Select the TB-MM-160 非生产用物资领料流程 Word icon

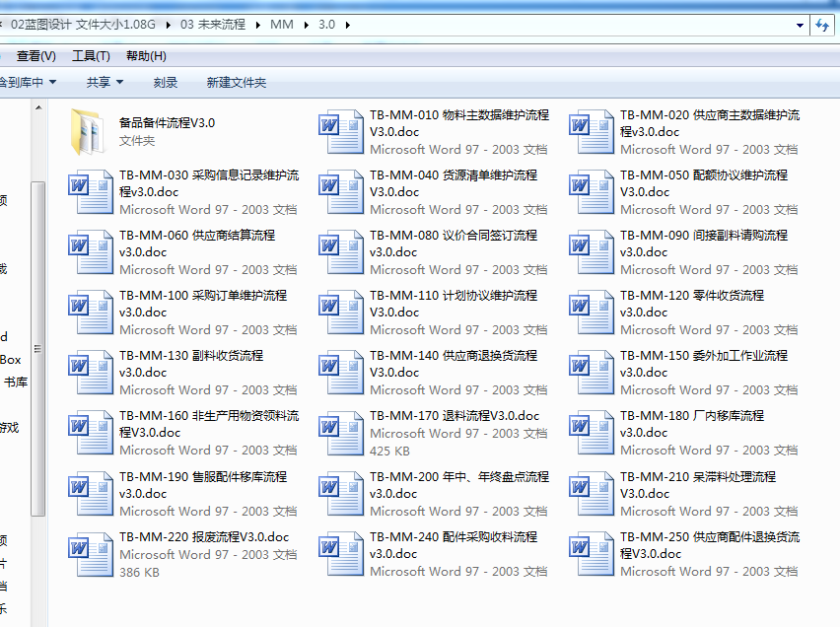click(91, 433)
